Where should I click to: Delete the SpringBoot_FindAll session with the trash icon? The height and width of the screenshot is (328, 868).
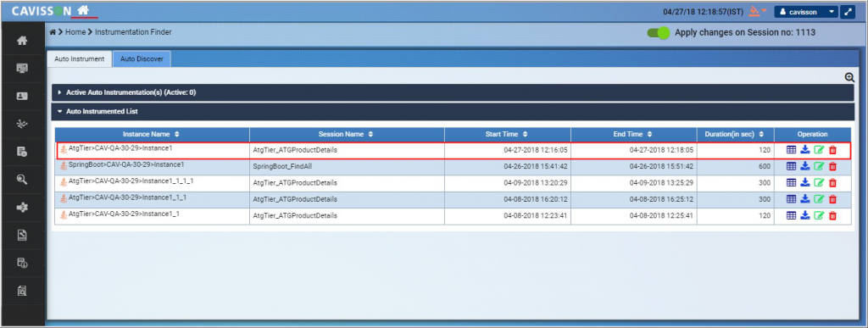[x=832, y=166]
